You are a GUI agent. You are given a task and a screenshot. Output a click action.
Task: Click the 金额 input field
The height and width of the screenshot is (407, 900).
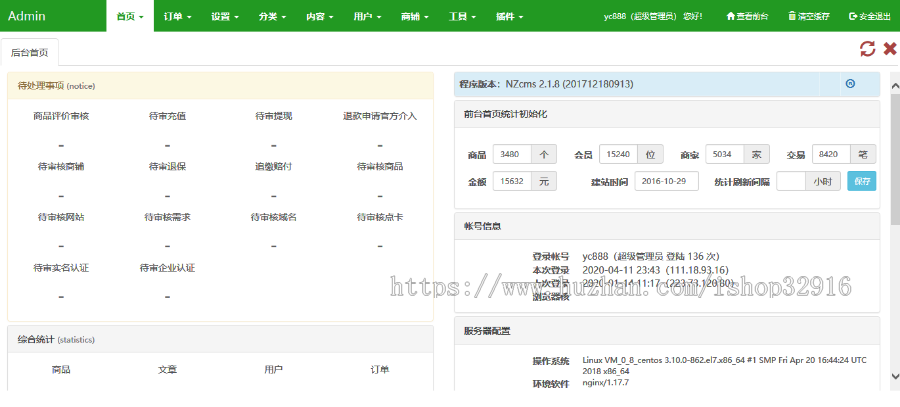coord(512,181)
